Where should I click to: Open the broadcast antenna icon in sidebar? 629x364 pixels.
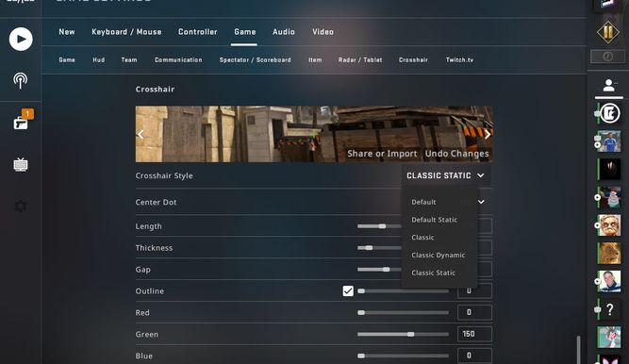[21, 81]
